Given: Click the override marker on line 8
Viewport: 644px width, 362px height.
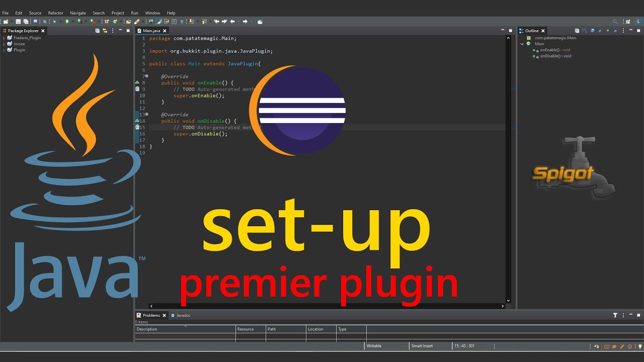Looking at the screenshot, I should point(137,82).
